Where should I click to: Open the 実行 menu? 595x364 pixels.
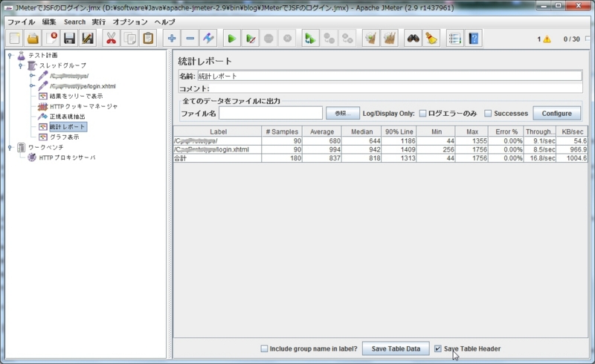coord(99,22)
